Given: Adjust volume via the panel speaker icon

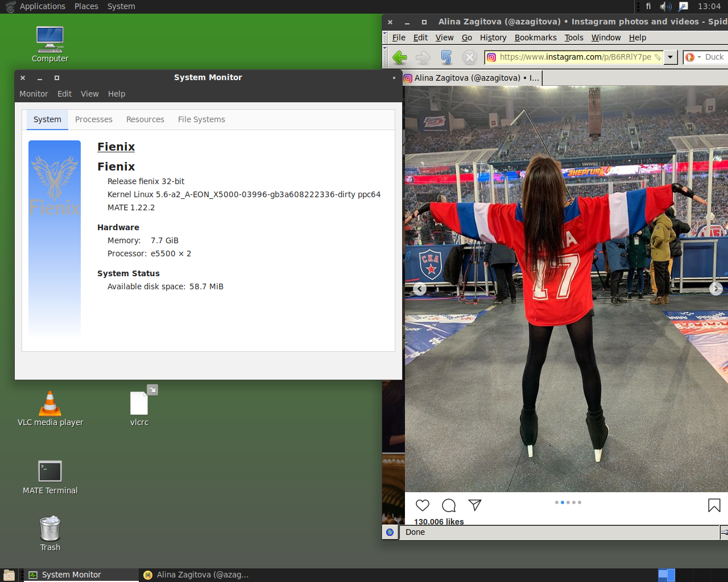Looking at the screenshot, I should [665, 6].
